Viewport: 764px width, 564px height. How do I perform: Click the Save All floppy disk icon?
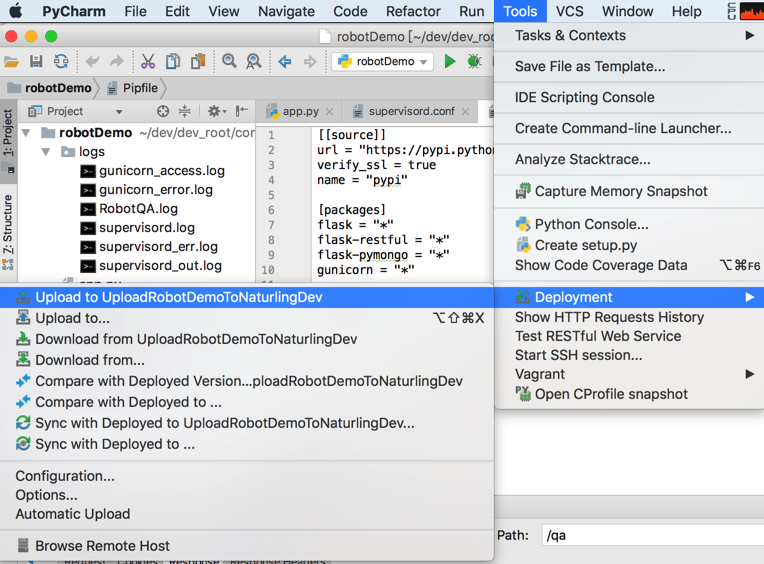pos(36,61)
